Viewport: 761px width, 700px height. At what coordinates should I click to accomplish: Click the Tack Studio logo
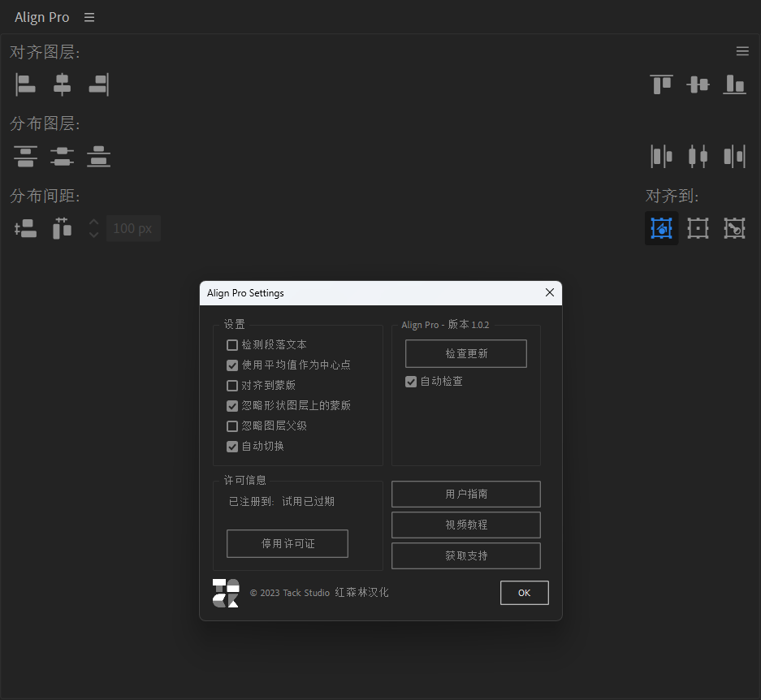(x=226, y=593)
